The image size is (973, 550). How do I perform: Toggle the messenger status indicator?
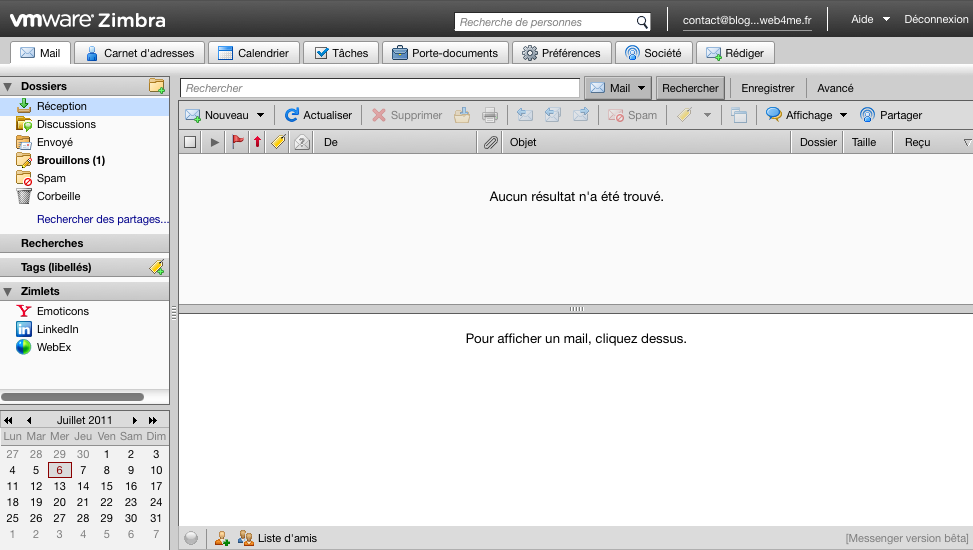[192, 538]
